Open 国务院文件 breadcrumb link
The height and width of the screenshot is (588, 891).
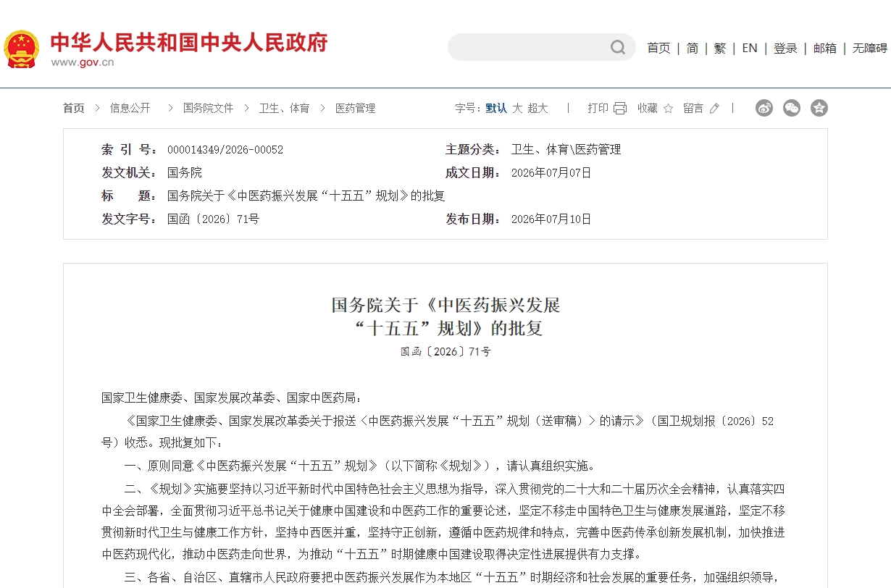pyautogui.click(x=209, y=109)
